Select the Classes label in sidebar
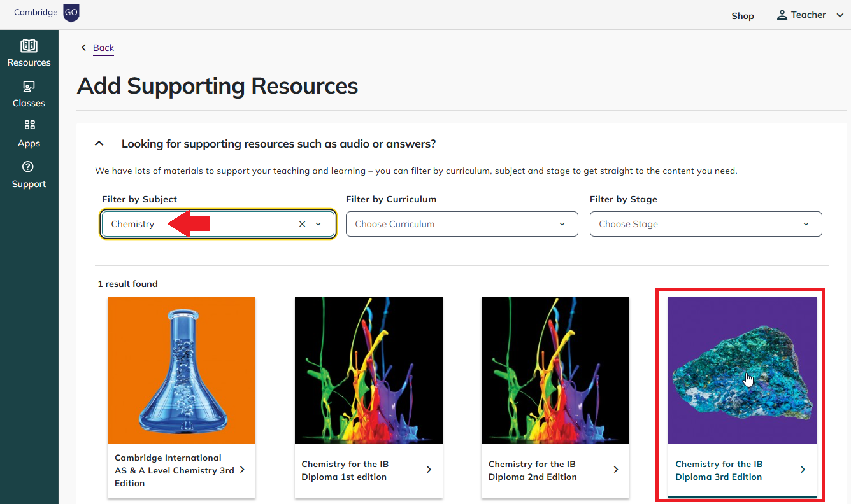Screen dimensions: 851x504 29,103
